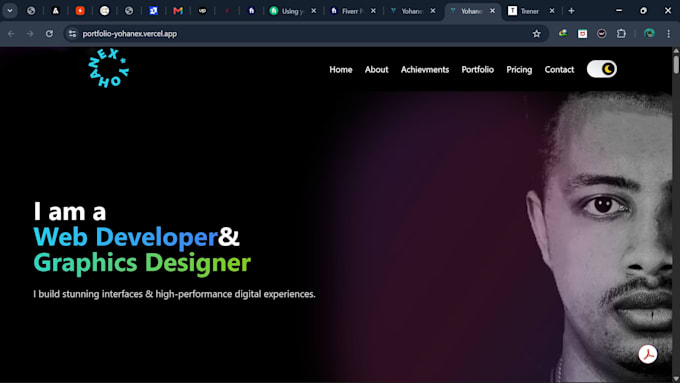
Task: Close the 'Using y' tab
Action: pos(314,11)
